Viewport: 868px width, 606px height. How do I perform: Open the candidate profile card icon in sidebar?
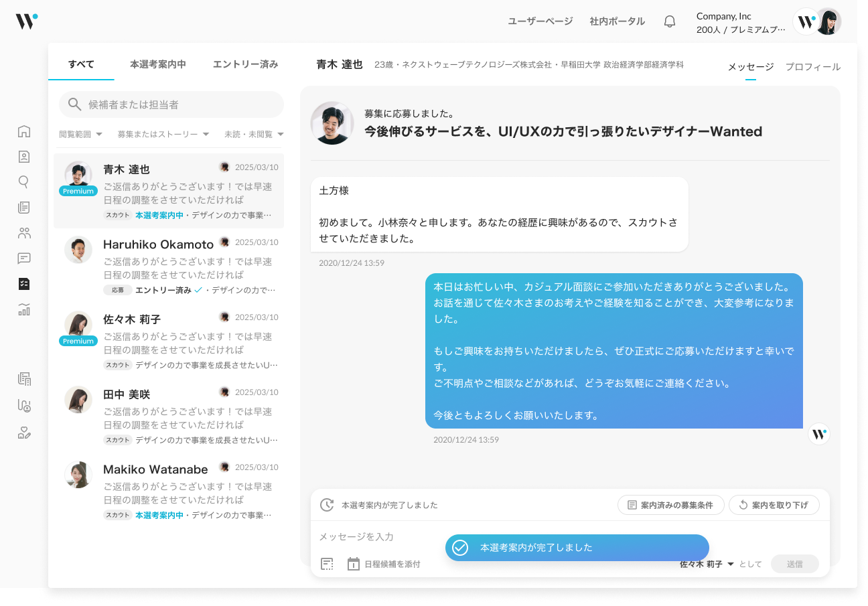24,156
